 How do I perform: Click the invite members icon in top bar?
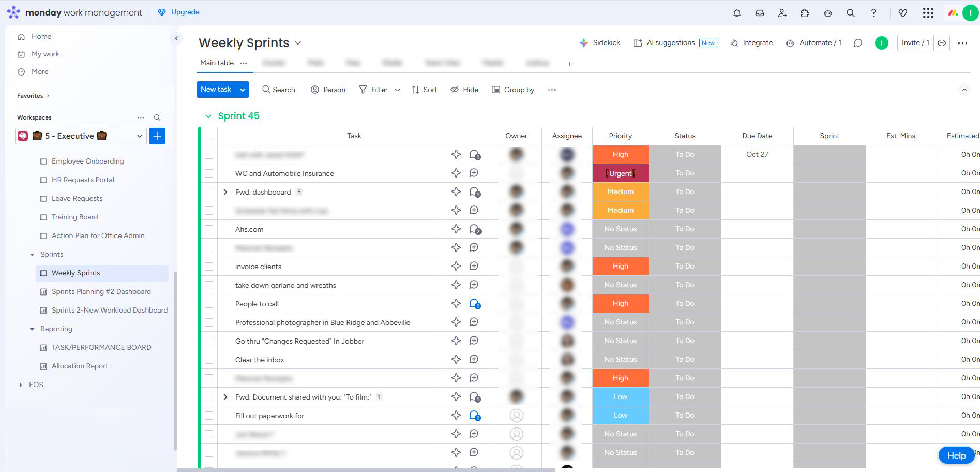click(x=782, y=13)
